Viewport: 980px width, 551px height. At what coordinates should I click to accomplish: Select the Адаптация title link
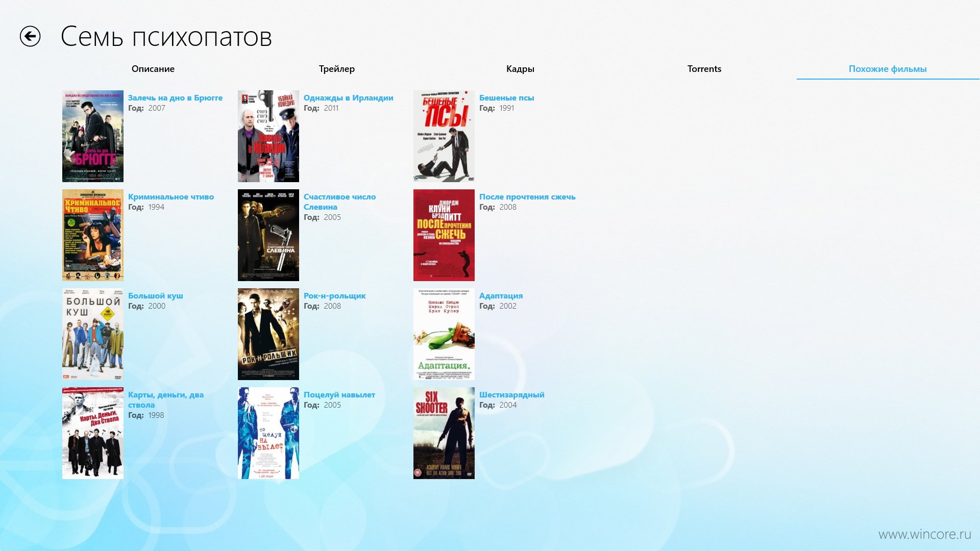pos(501,296)
